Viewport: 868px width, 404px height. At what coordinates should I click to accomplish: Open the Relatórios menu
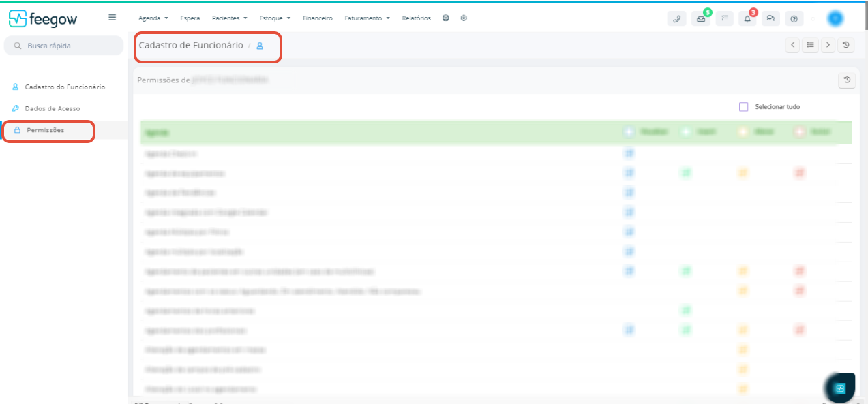coord(417,18)
